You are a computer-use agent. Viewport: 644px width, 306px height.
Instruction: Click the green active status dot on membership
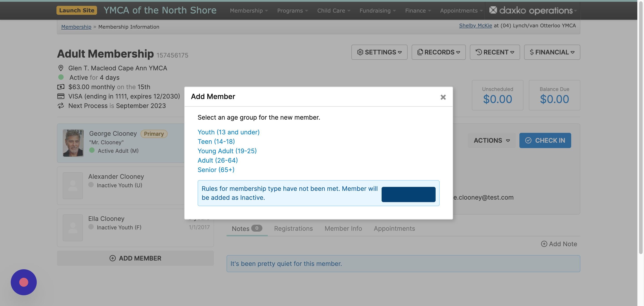coord(61,77)
